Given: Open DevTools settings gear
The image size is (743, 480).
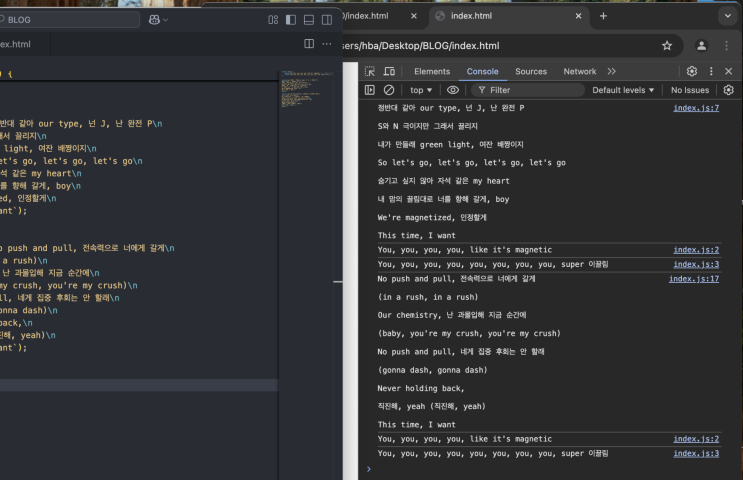Looking at the screenshot, I should (691, 72).
